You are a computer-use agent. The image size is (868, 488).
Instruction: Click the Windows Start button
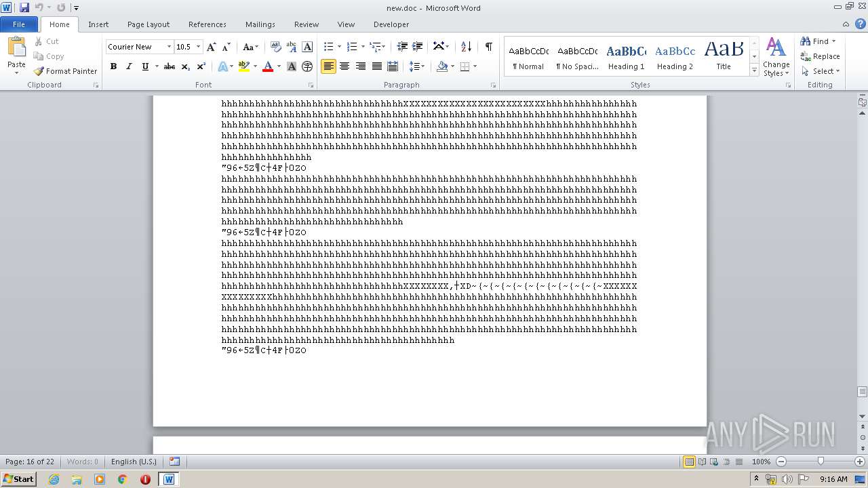pos(19,479)
